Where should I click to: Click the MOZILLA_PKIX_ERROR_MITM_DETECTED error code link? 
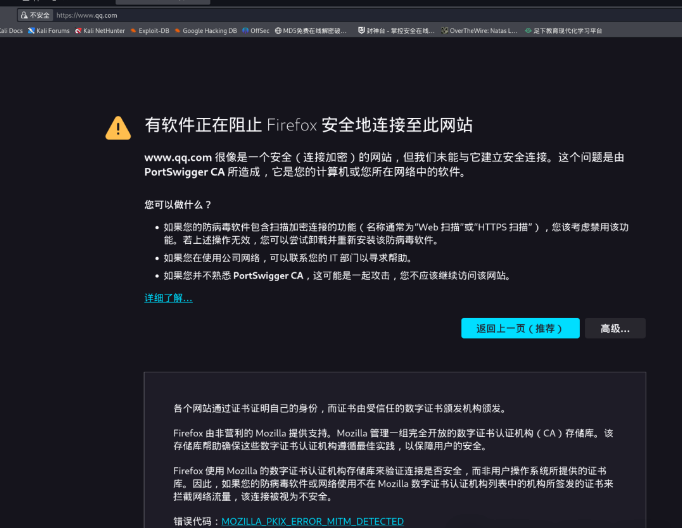click(x=312, y=521)
